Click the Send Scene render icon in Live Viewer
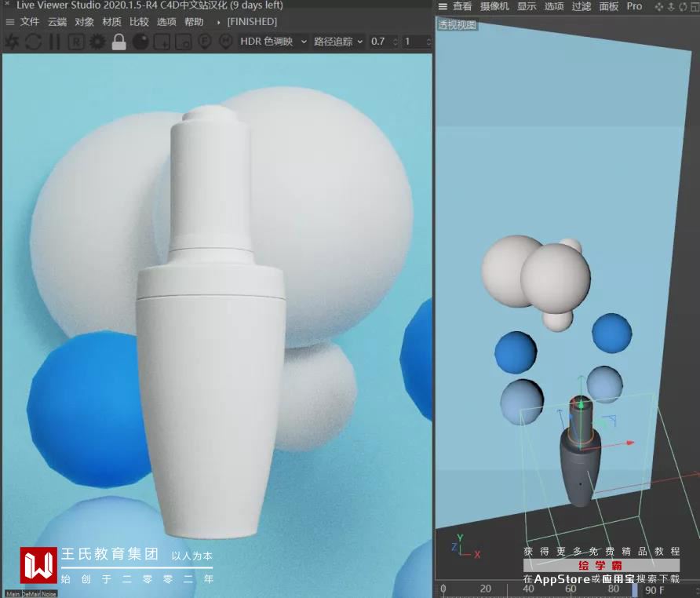This screenshot has height=598, width=700. pyautogui.click(x=12, y=42)
